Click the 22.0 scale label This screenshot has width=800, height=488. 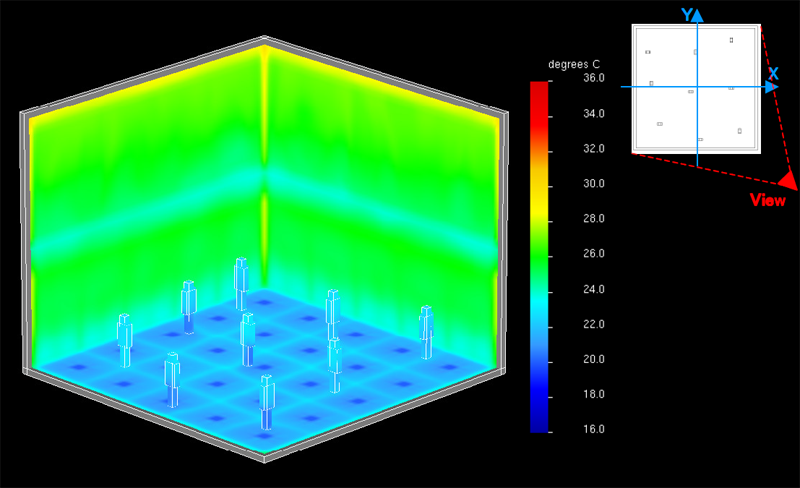point(594,325)
